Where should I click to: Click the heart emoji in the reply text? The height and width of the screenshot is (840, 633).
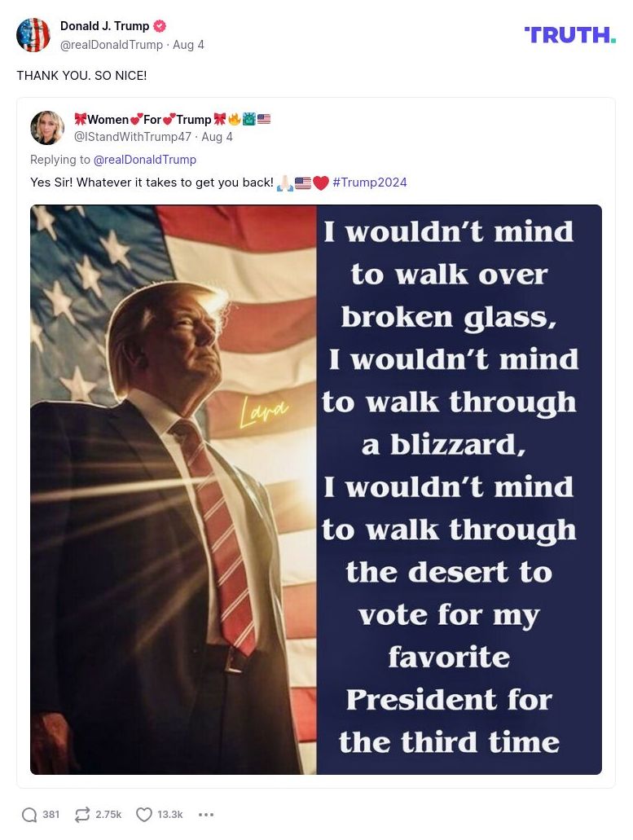[x=321, y=183]
